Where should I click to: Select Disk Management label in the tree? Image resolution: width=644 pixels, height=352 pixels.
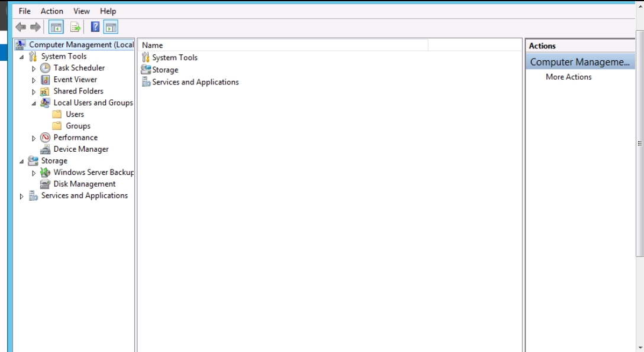[85, 184]
